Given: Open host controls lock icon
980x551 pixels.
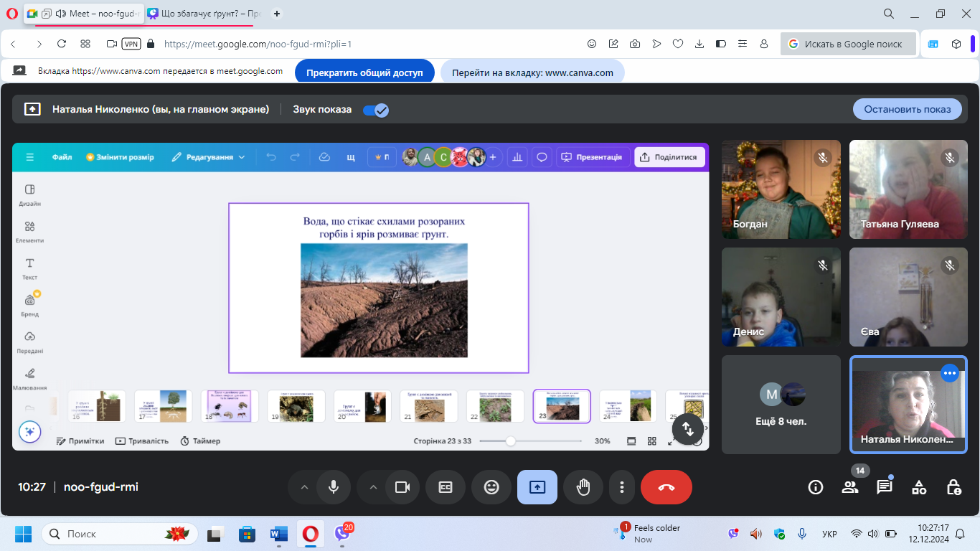Looking at the screenshot, I should (x=953, y=487).
